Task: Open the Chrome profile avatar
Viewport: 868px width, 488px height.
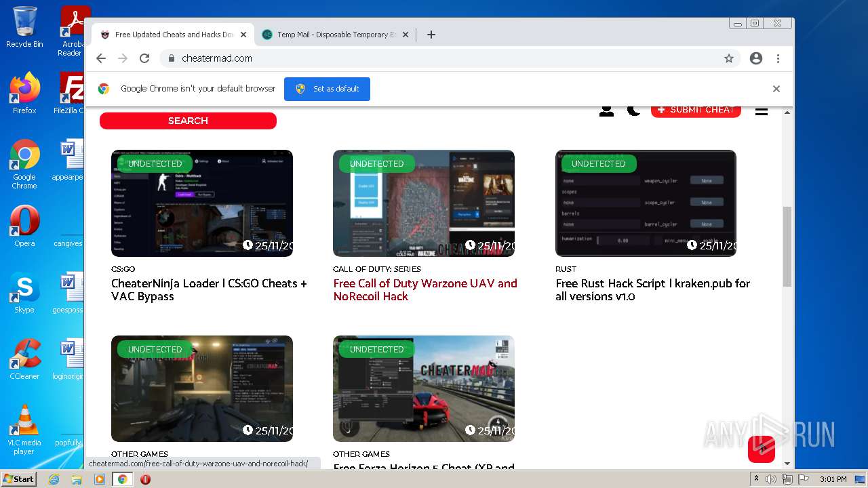Action: [756, 58]
